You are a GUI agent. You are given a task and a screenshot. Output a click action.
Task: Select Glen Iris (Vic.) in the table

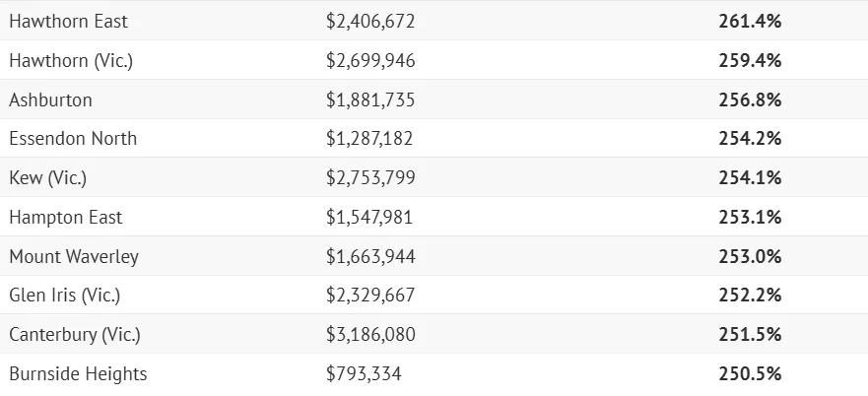coord(64,296)
